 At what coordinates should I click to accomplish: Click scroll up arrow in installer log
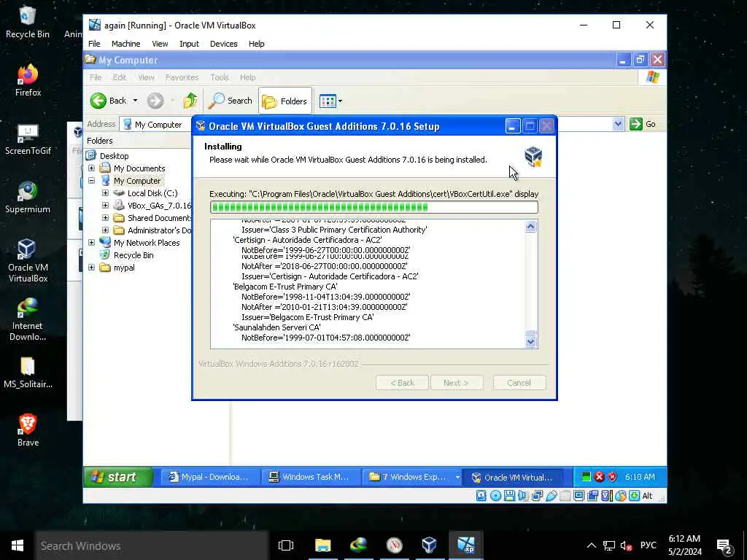coord(531,227)
